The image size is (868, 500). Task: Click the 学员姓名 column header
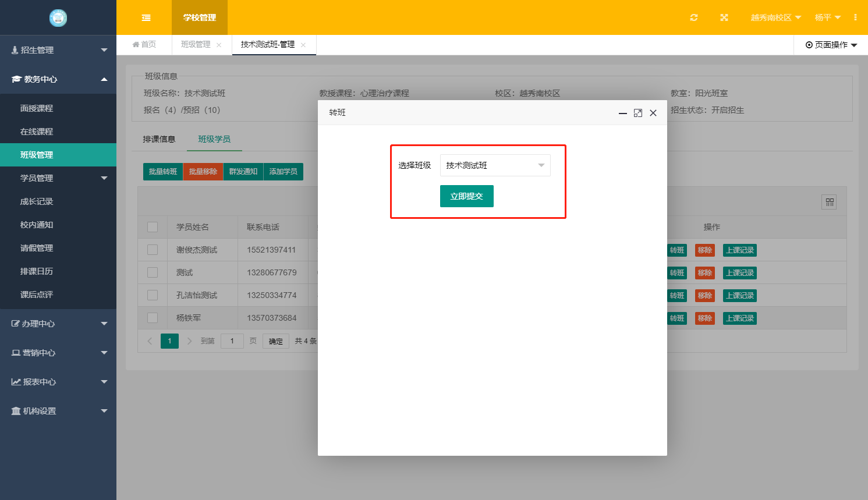pos(193,227)
